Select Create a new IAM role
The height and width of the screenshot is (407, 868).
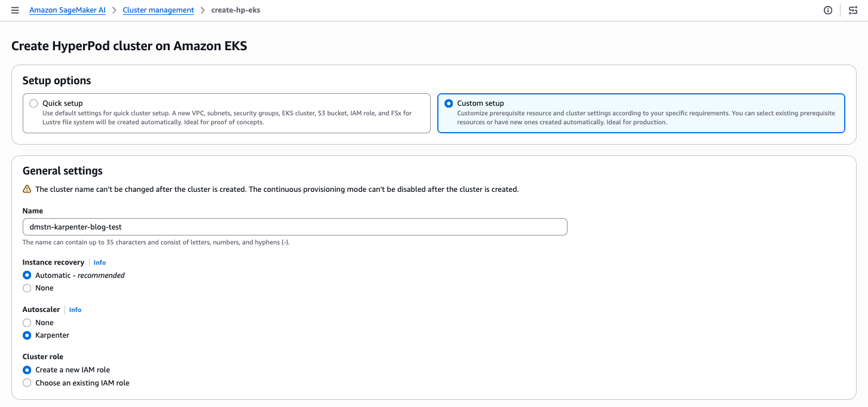point(27,370)
